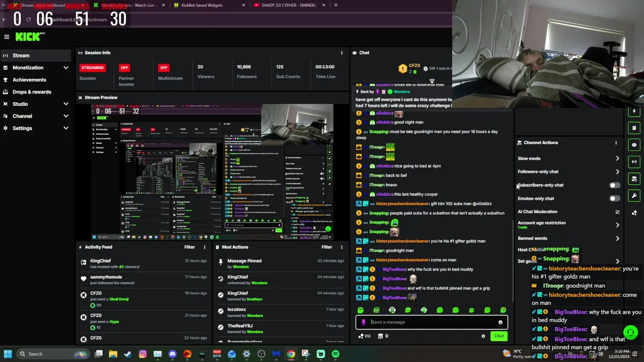
Task: Click the lightning bolt quick actions icon
Action: (x=634, y=111)
